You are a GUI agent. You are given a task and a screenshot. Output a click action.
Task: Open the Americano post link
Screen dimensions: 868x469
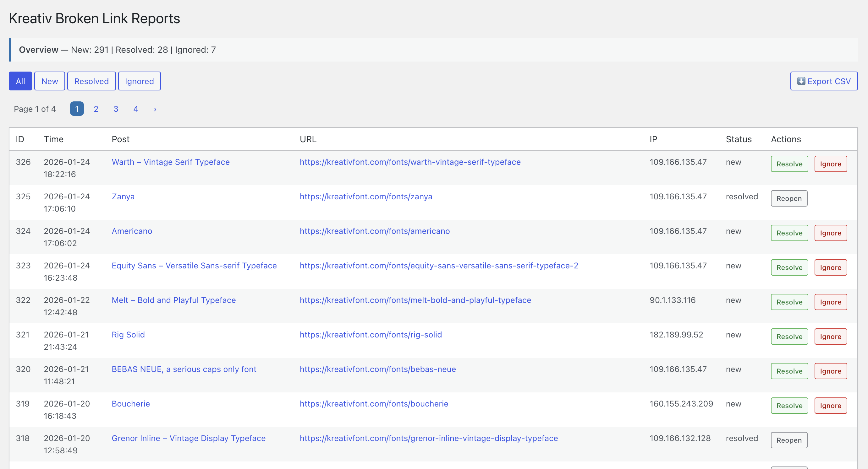point(132,231)
